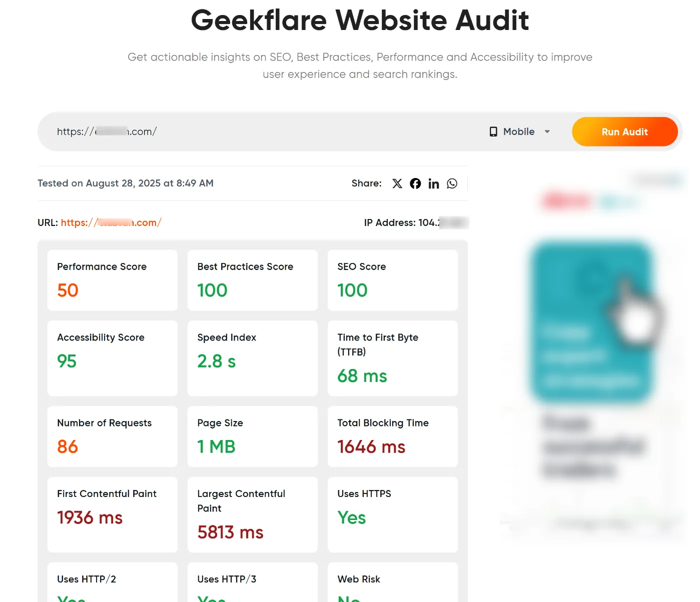Expand the device selector chevron
700x602 pixels.
[x=547, y=131]
